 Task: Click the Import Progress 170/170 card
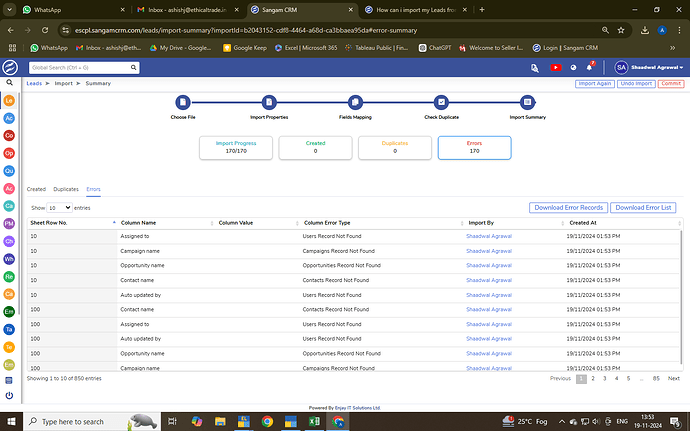click(236, 147)
